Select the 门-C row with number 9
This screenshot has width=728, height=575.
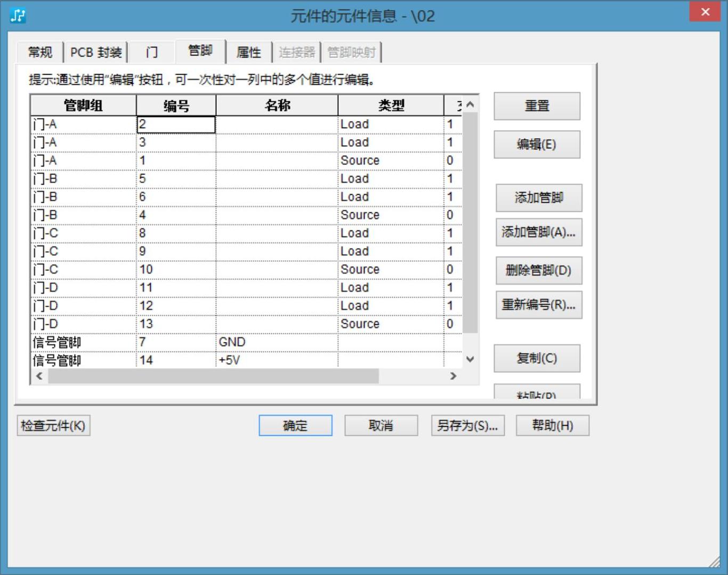coord(246,251)
